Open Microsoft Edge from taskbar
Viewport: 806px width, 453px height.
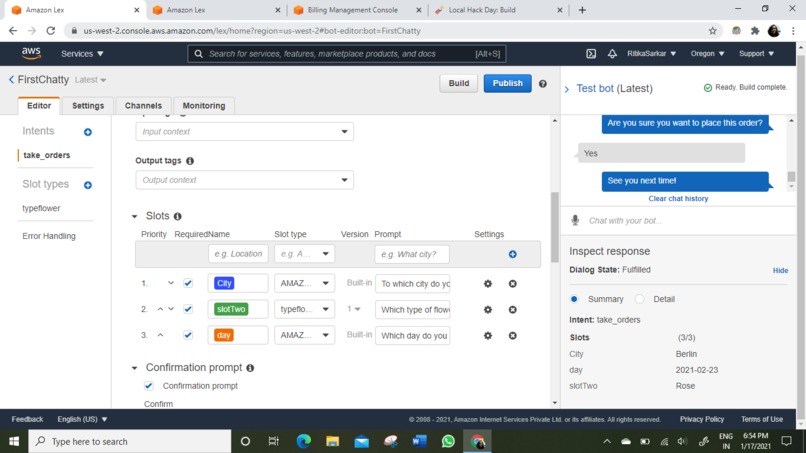(x=303, y=441)
